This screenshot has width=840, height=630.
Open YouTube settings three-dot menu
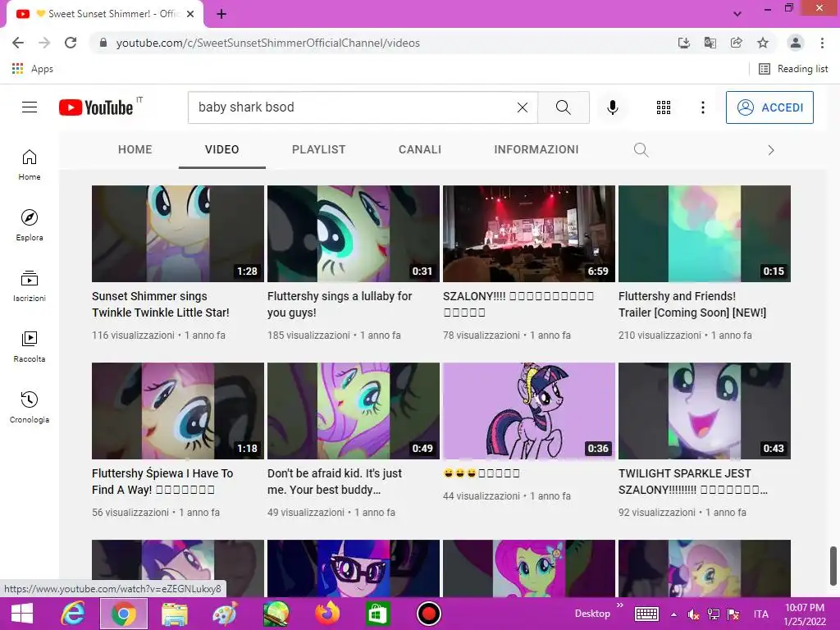click(703, 107)
